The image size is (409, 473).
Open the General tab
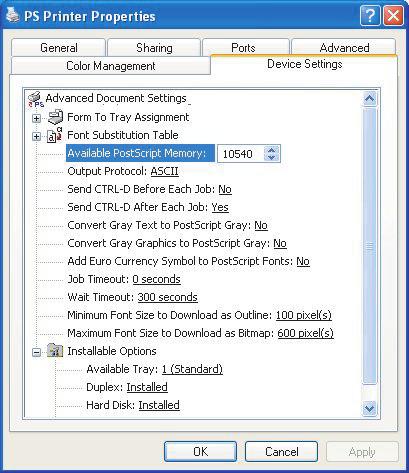59,48
